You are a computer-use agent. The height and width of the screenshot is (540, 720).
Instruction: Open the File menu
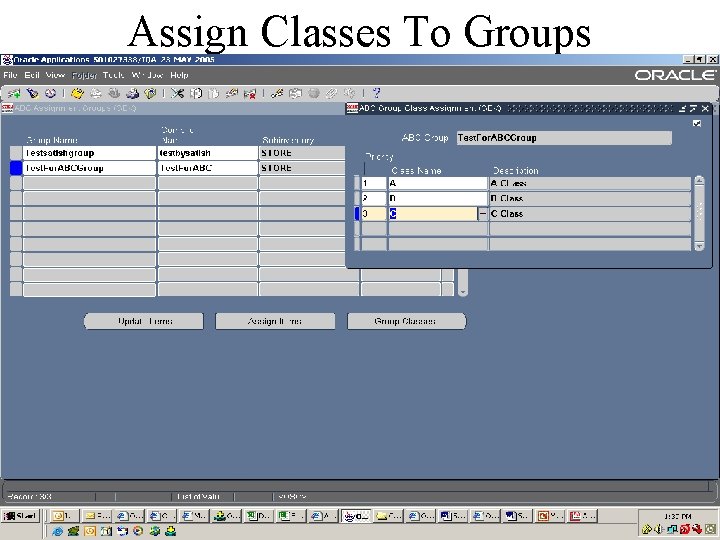[x=10, y=75]
